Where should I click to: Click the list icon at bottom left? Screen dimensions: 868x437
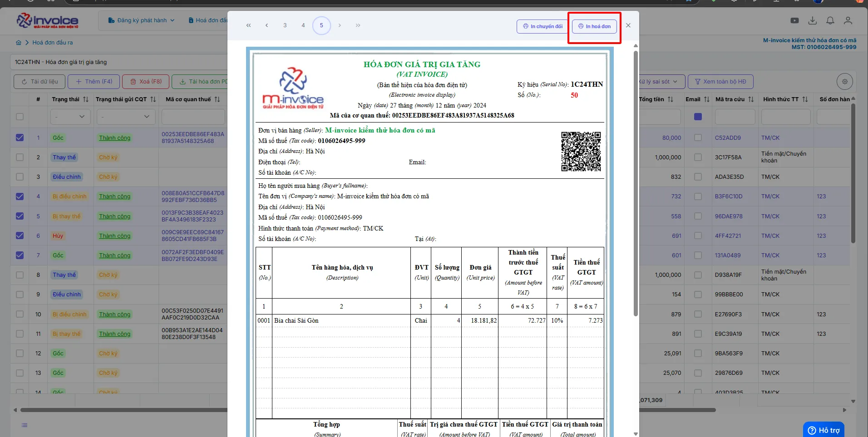(25, 425)
